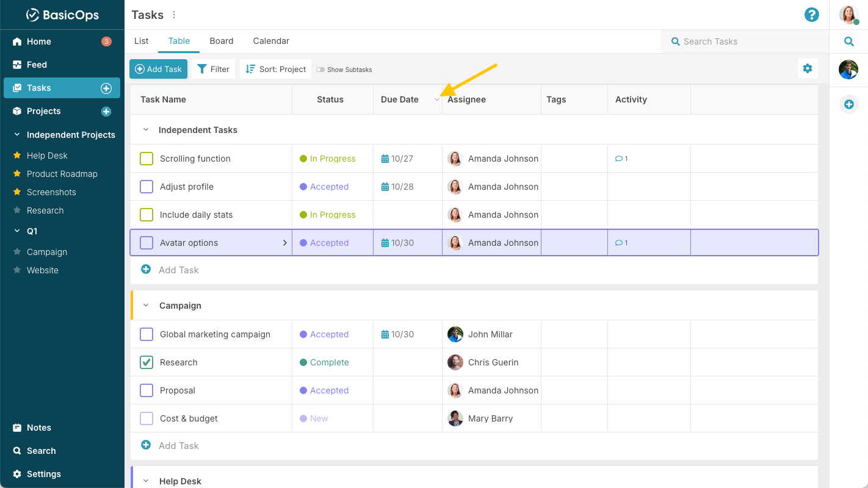Open the Due Date column dropdown
Viewport: 868px width, 488px height.
tap(437, 99)
